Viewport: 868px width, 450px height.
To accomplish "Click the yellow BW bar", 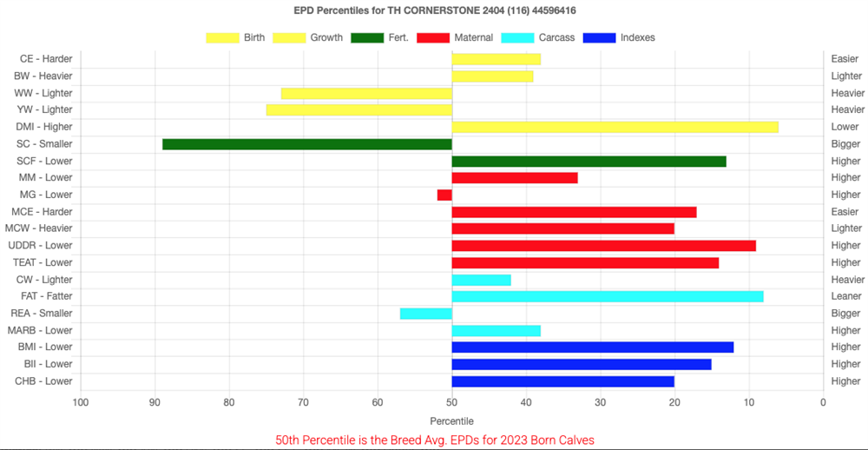I will (492, 76).
